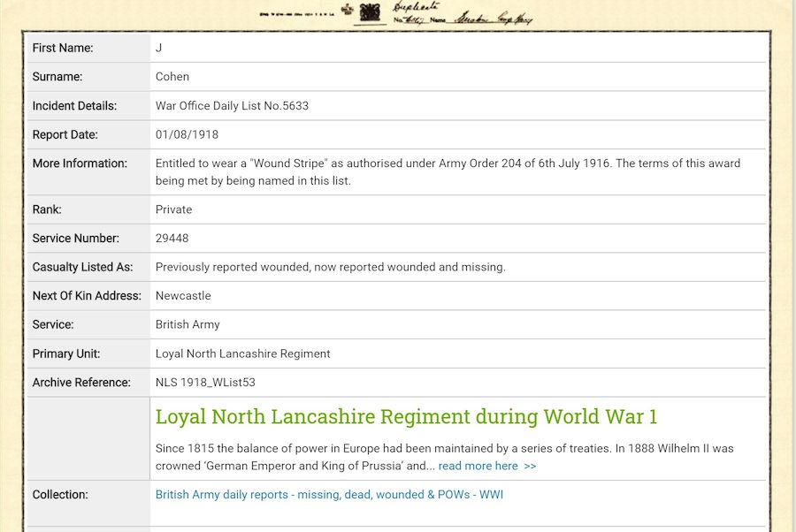Click 'Previously reported wounded' casualty text

[x=331, y=267]
